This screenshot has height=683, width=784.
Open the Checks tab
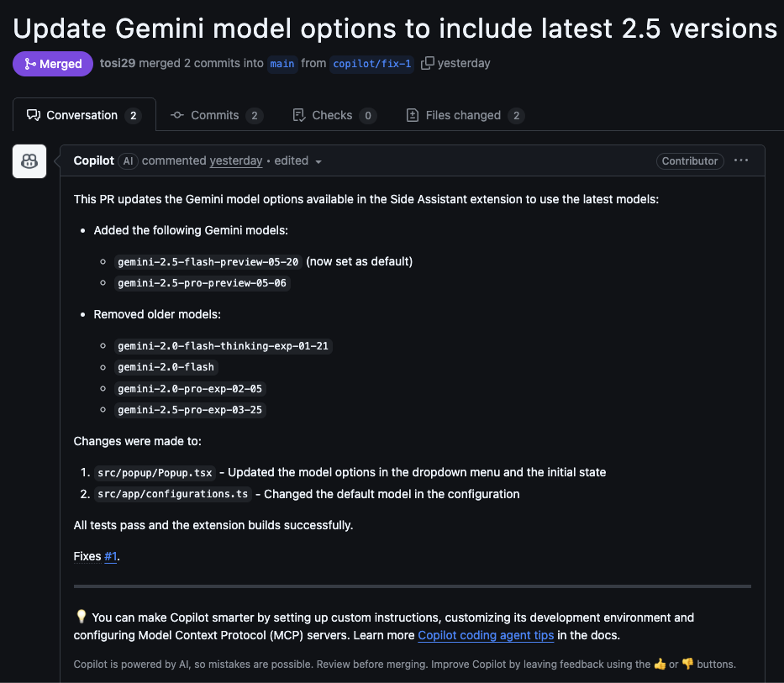click(x=334, y=115)
